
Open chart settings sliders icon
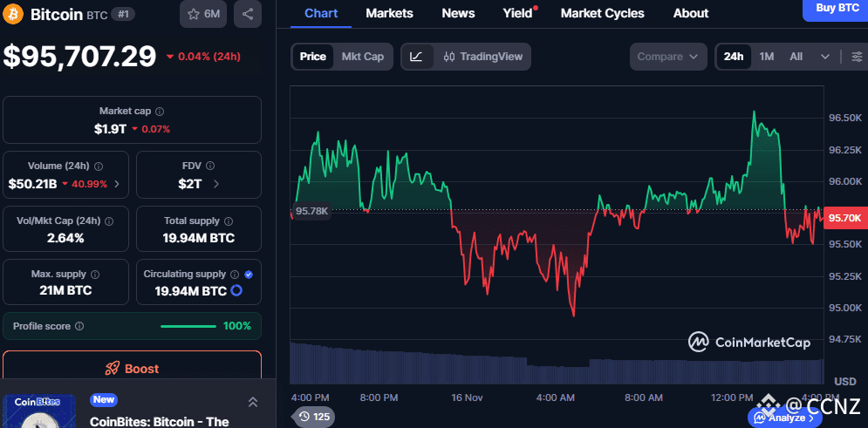pos(857,57)
